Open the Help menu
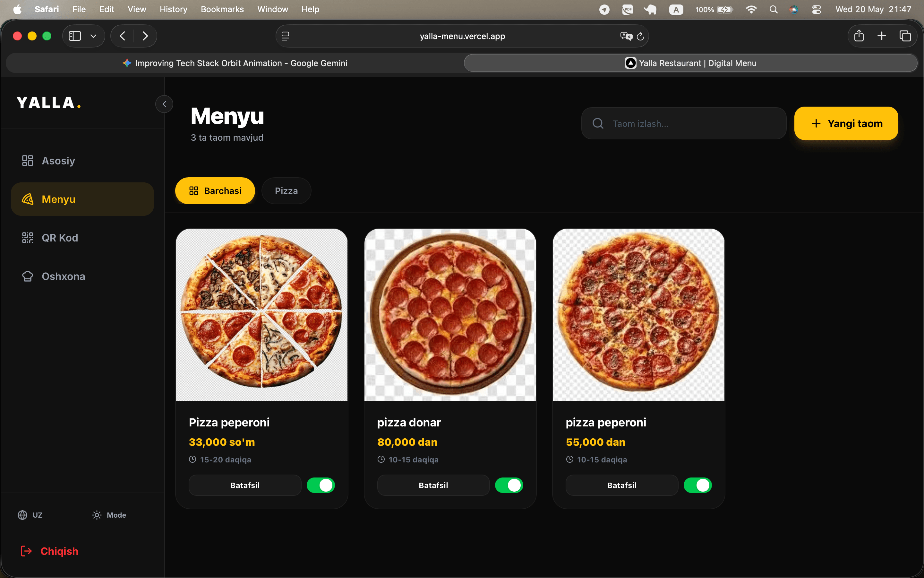This screenshot has width=924, height=578. 310,9
